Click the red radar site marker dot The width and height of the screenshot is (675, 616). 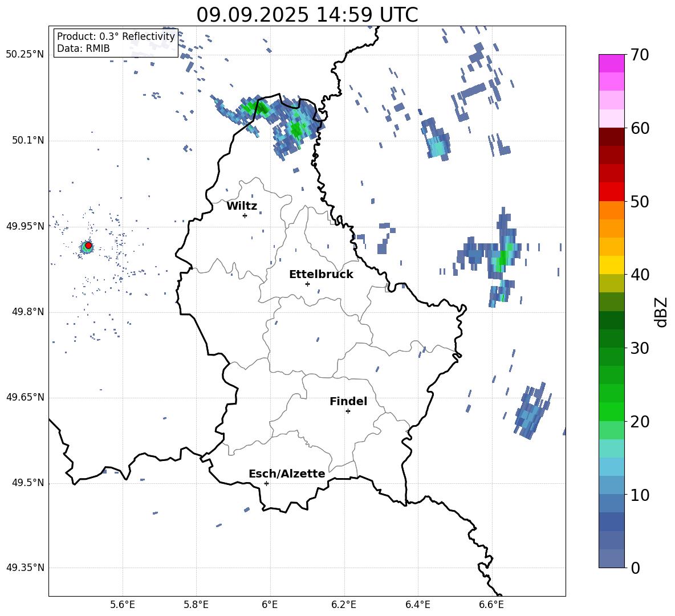tap(88, 246)
